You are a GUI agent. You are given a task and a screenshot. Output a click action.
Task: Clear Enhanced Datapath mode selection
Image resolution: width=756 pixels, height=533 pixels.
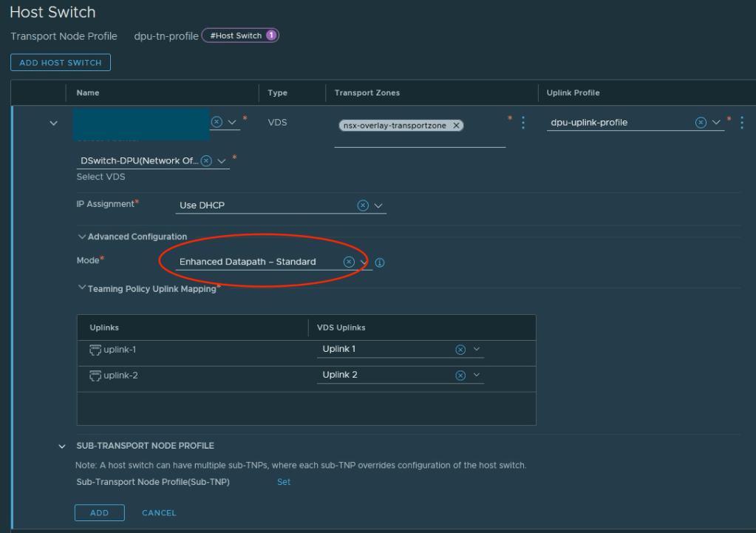coord(349,262)
